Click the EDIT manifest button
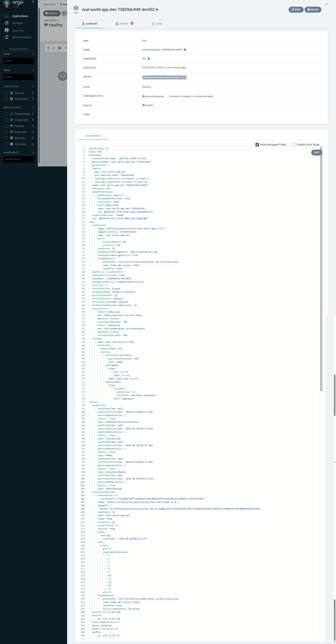This screenshot has height=644, width=336. click(x=316, y=153)
